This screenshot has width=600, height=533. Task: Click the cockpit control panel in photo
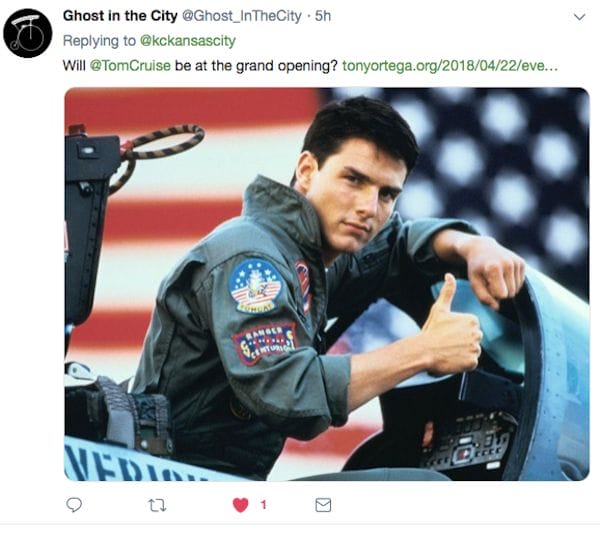[469, 442]
